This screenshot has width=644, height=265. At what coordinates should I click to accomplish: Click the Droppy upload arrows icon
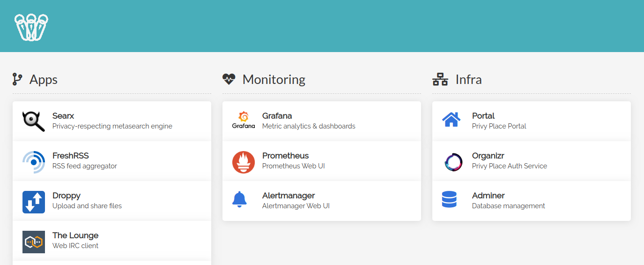coord(34,202)
